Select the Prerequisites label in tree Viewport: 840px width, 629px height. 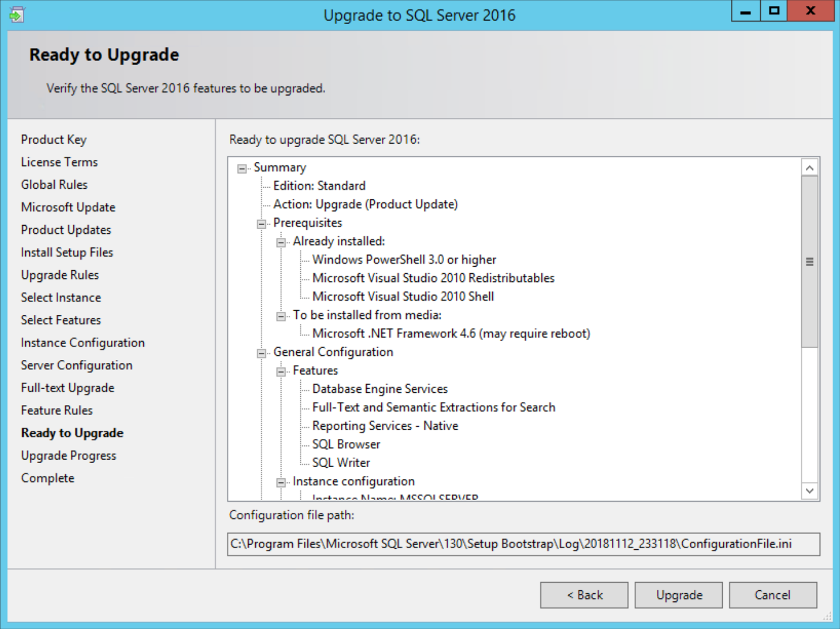(x=307, y=223)
